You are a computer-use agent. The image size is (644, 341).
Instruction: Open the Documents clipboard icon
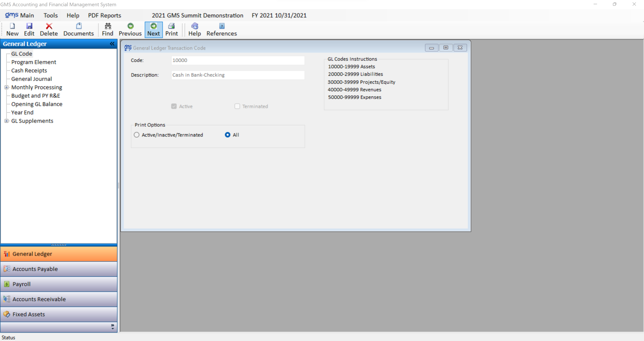(x=79, y=26)
